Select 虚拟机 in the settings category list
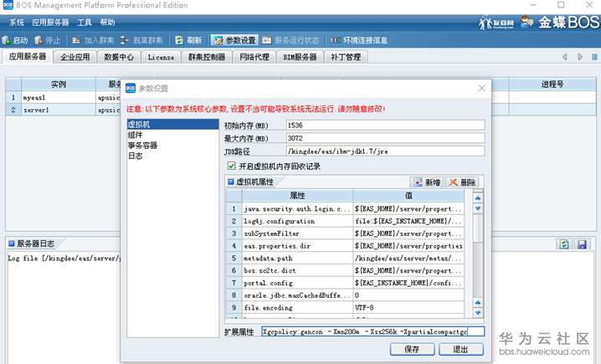The width and height of the screenshot is (601, 364). click(172, 124)
